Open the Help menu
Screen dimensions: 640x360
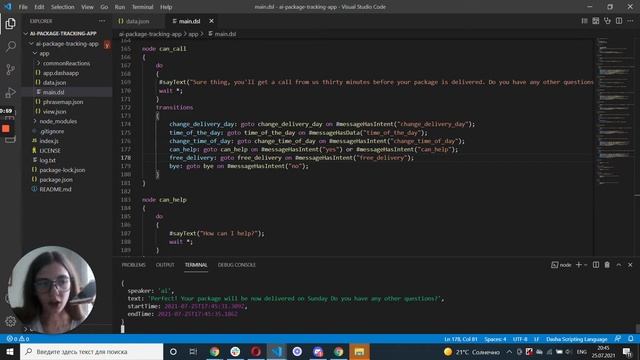pyautogui.click(x=166, y=7)
